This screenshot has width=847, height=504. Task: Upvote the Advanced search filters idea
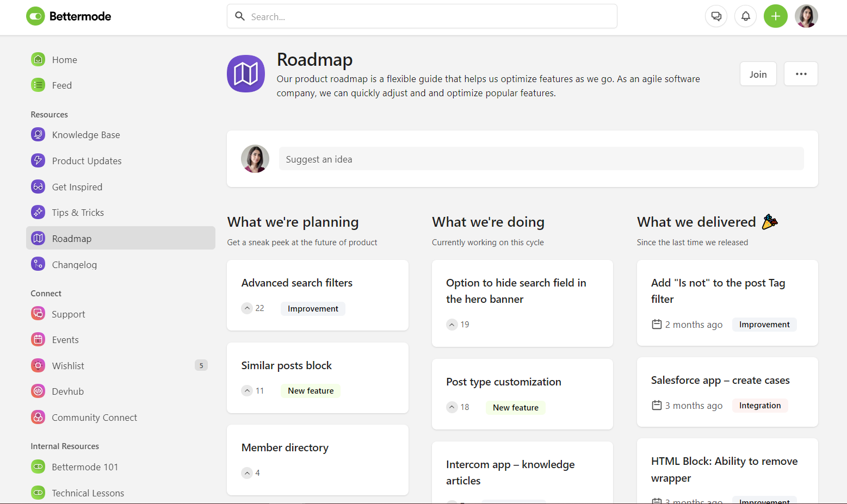coord(247,308)
